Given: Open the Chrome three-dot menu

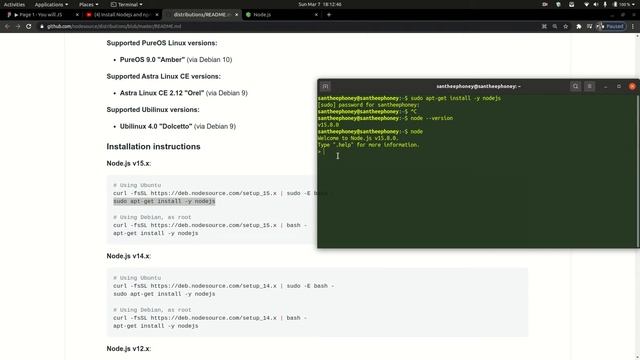Looking at the screenshot, I should [633, 26].
